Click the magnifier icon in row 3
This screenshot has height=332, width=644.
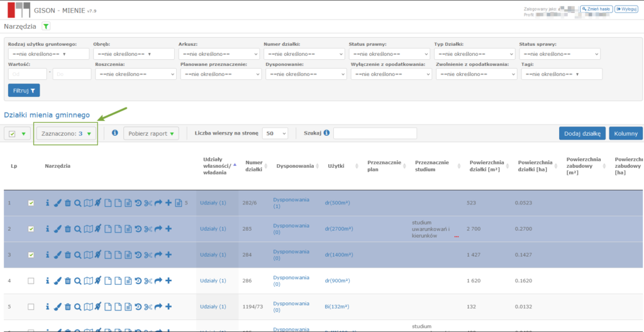pyautogui.click(x=78, y=255)
